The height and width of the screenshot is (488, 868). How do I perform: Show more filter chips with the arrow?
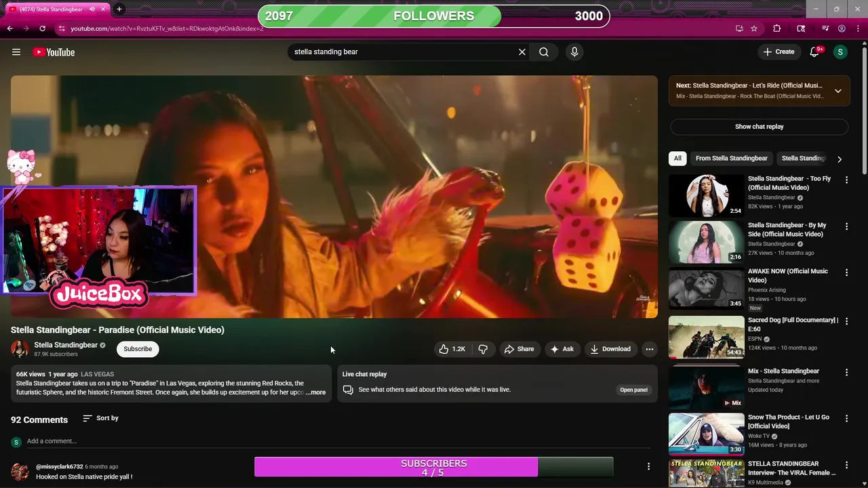coord(840,159)
